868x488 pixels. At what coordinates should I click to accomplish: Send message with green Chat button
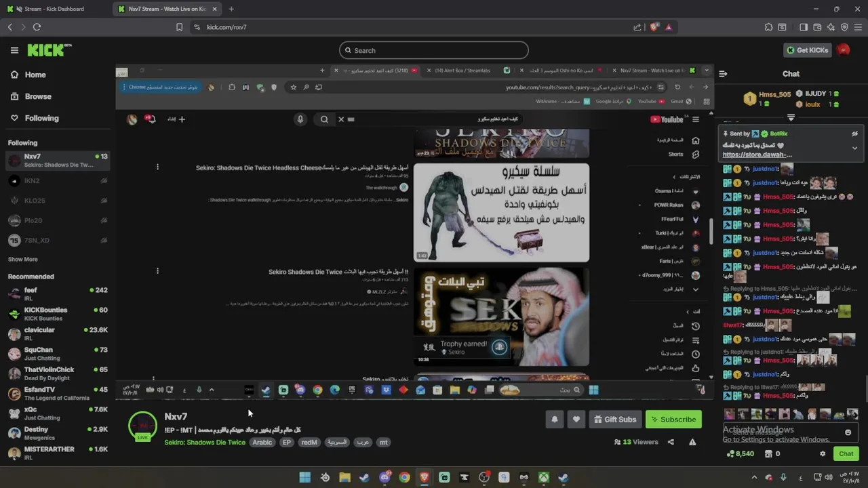point(846,454)
